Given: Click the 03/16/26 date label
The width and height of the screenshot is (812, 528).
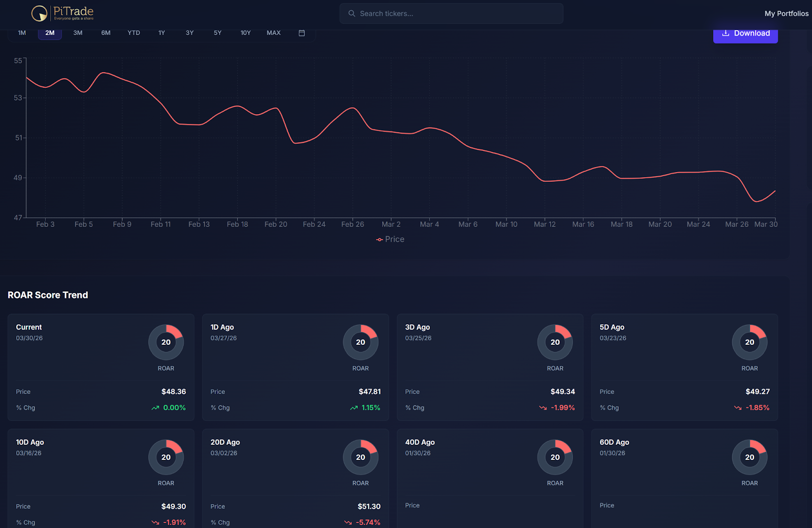Looking at the screenshot, I should 29,453.
